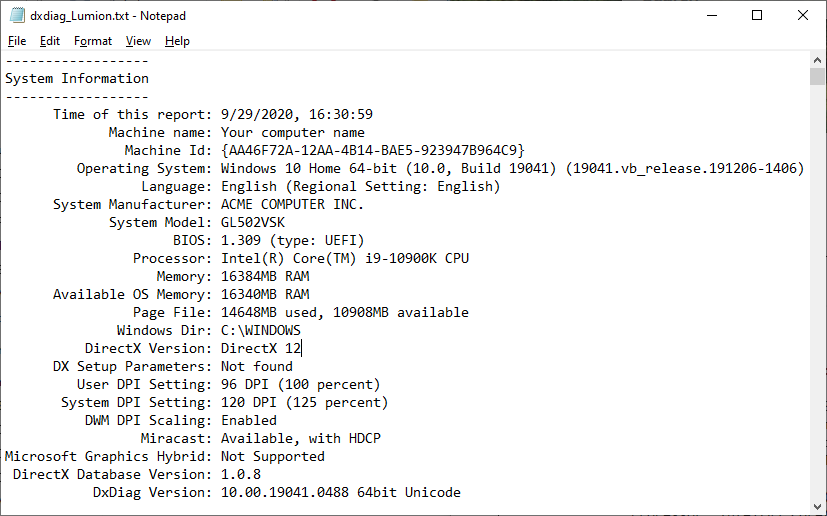Place cursor in the System Information heading
Image resolution: width=827 pixels, height=516 pixels.
pos(77,78)
